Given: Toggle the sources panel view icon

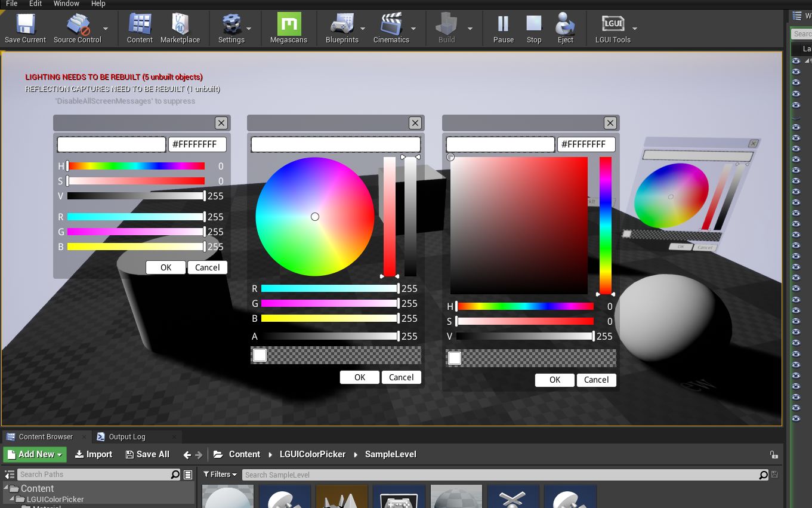Looking at the screenshot, I should click(x=10, y=475).
